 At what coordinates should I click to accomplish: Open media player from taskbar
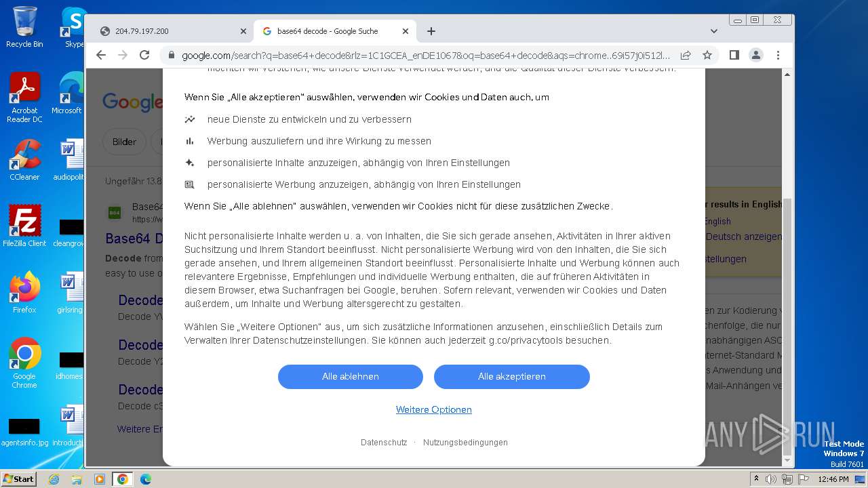(100, 479)
